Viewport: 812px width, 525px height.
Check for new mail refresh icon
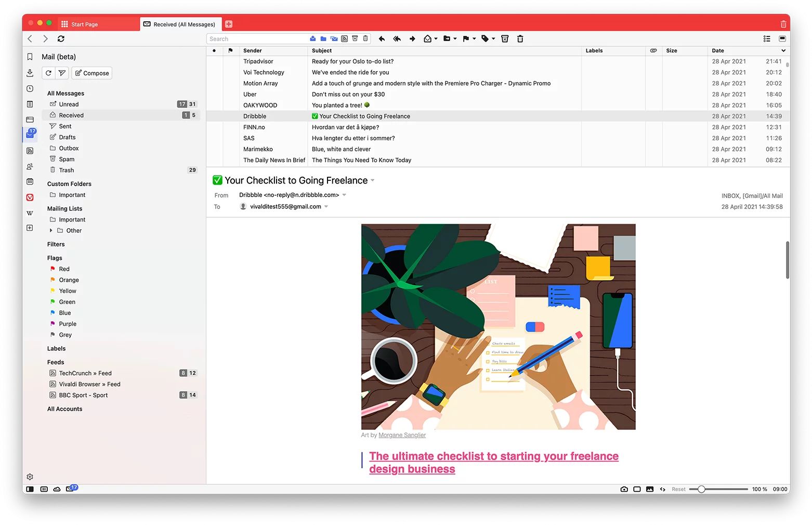coord(48,73)
